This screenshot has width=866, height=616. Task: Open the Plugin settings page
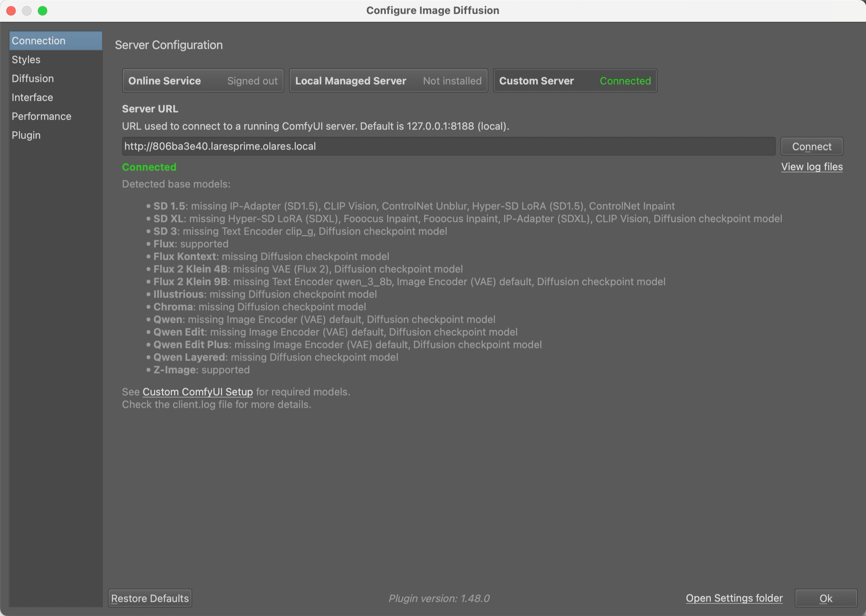pos(26,135)
